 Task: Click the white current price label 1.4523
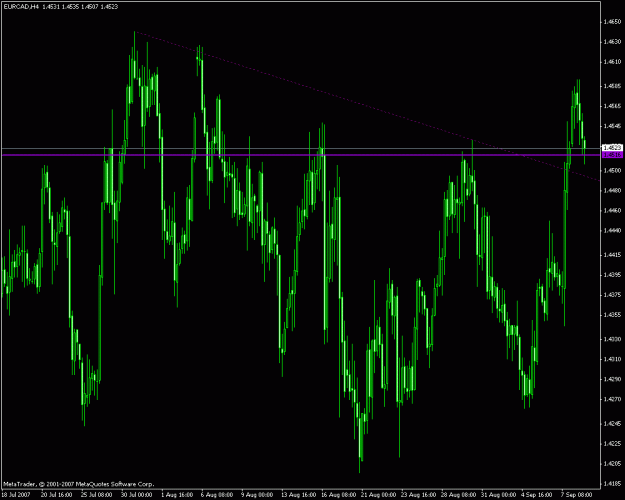(x=613, y=148)
